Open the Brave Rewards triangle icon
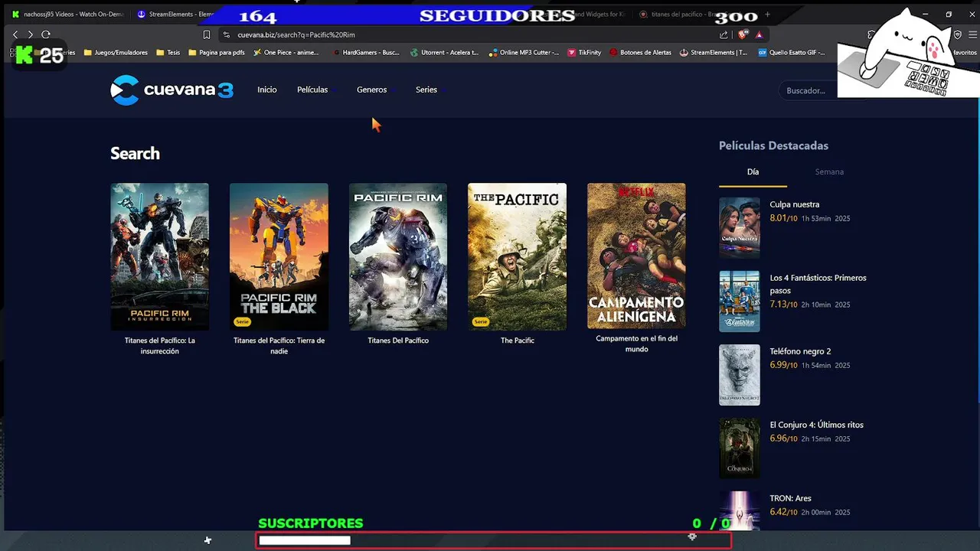Image resolution: width=980 pixels, height=551 pixels. click(x=759, y=34)
